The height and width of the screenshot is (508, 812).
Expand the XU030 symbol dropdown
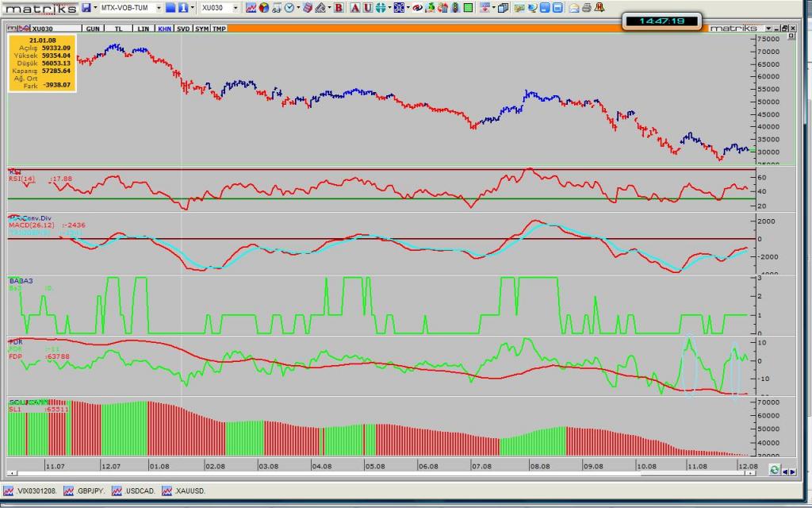pyautogui.click(x=236, y=8)
